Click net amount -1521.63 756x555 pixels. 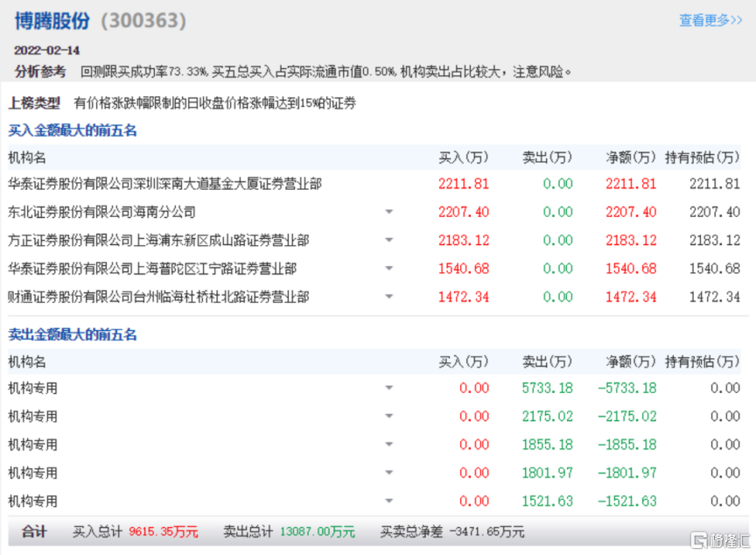[x=627, y=501]
